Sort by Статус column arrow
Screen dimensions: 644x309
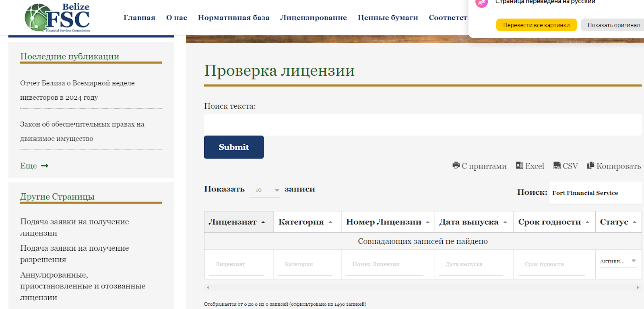point(635,222)
